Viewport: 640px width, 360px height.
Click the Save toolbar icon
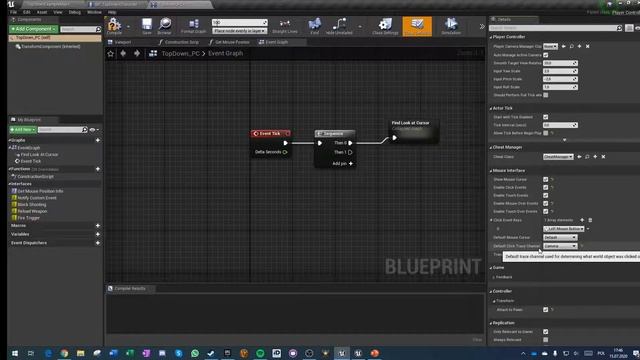click(x=147, y=26)
